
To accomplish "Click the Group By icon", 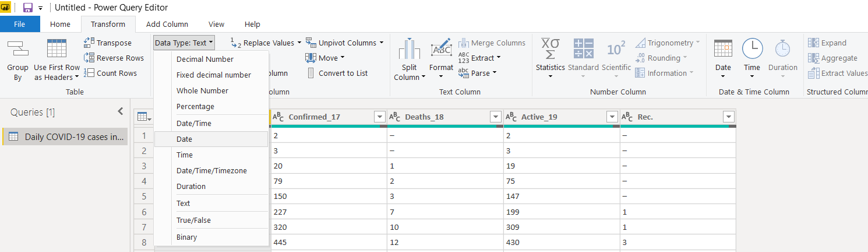I will click(x=17, y=49).
